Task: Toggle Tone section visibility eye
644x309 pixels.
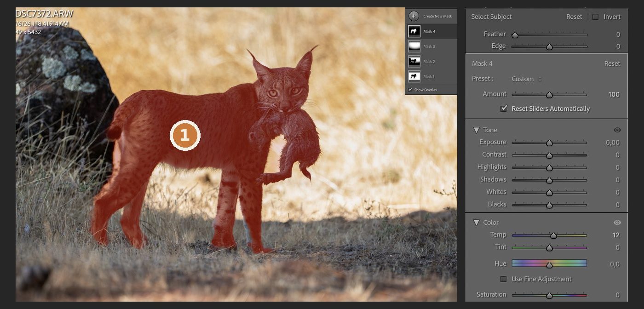Action: (617, 130)
